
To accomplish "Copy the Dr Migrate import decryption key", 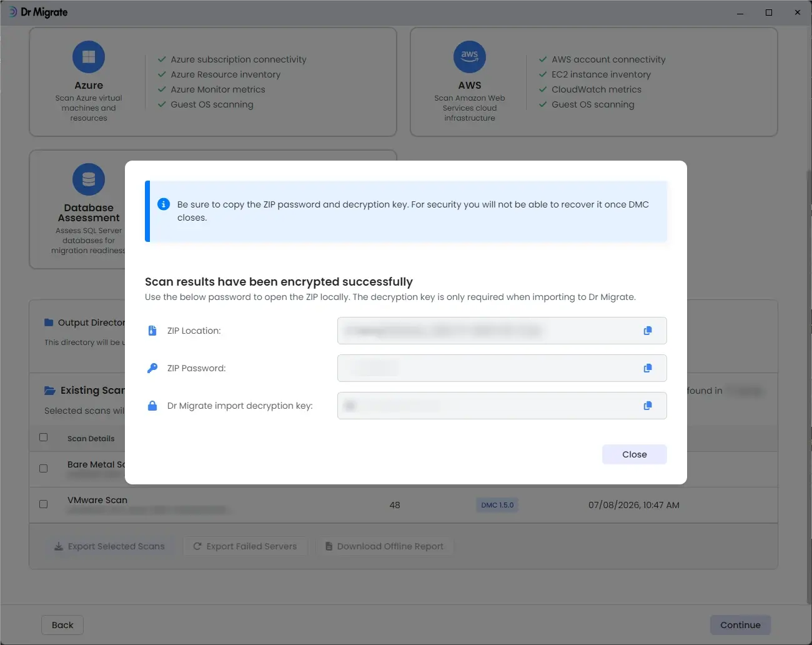I will [648, 406].
